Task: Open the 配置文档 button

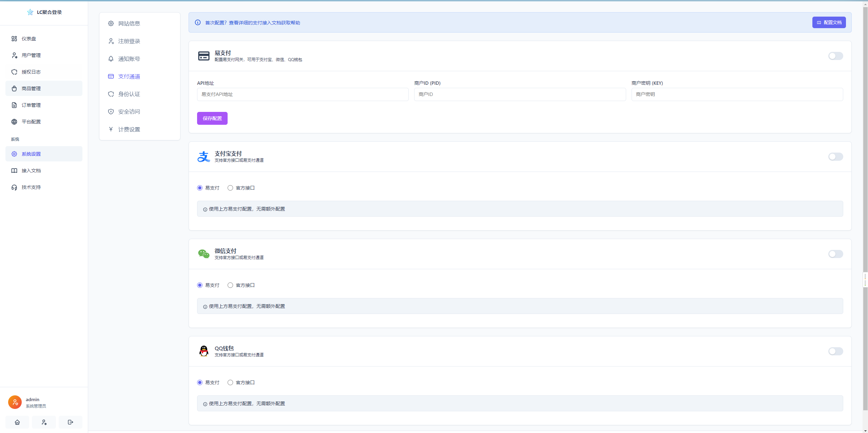Action: (x=829, y=22)
